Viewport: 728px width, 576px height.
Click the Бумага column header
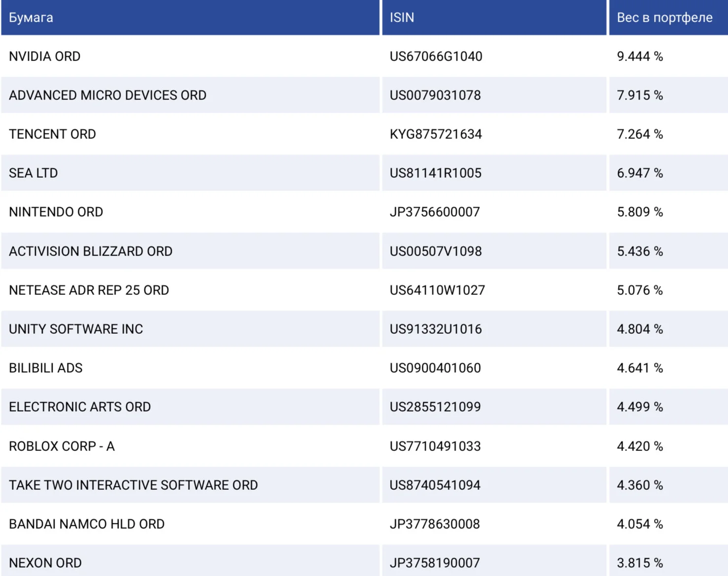pyautogui.click(x=190, y=17)
